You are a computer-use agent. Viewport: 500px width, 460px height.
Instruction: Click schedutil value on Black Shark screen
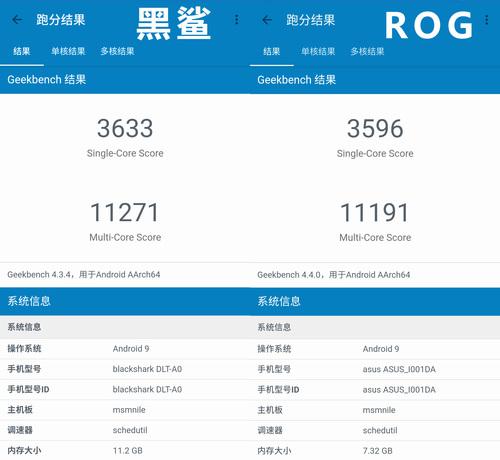pyautogui.click(x=130, y=430)
